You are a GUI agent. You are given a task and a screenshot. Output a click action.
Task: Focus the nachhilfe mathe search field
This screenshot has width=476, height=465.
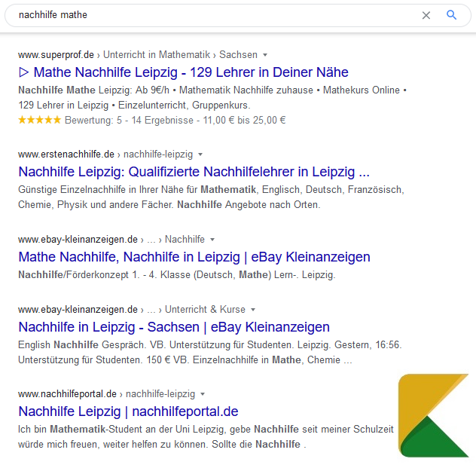click(212, 15)
